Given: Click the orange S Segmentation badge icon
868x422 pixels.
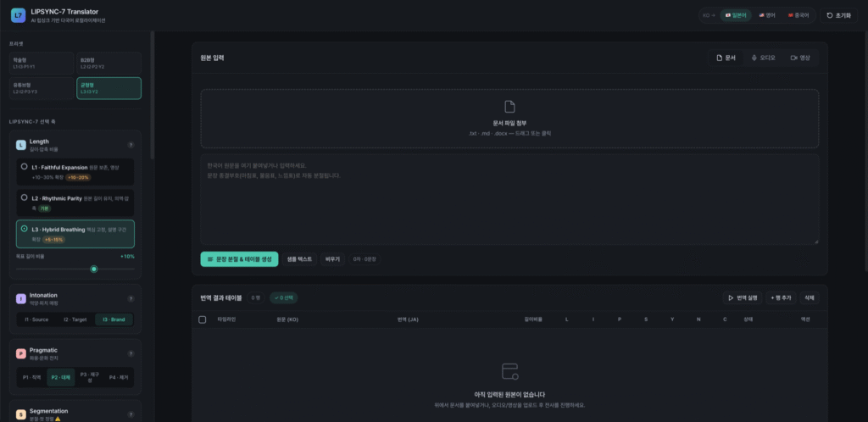Looking at the screenshot, I should (21, 414).
